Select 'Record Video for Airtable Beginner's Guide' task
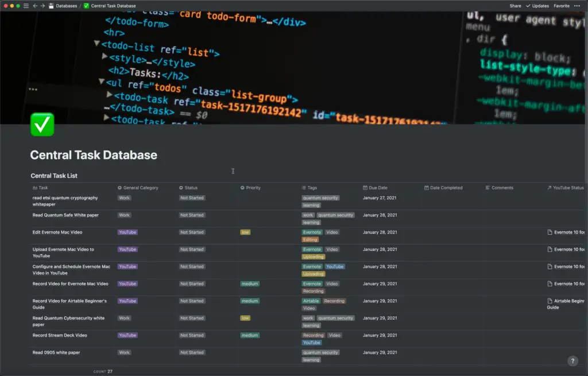The image size is (588, 376). 69,304
